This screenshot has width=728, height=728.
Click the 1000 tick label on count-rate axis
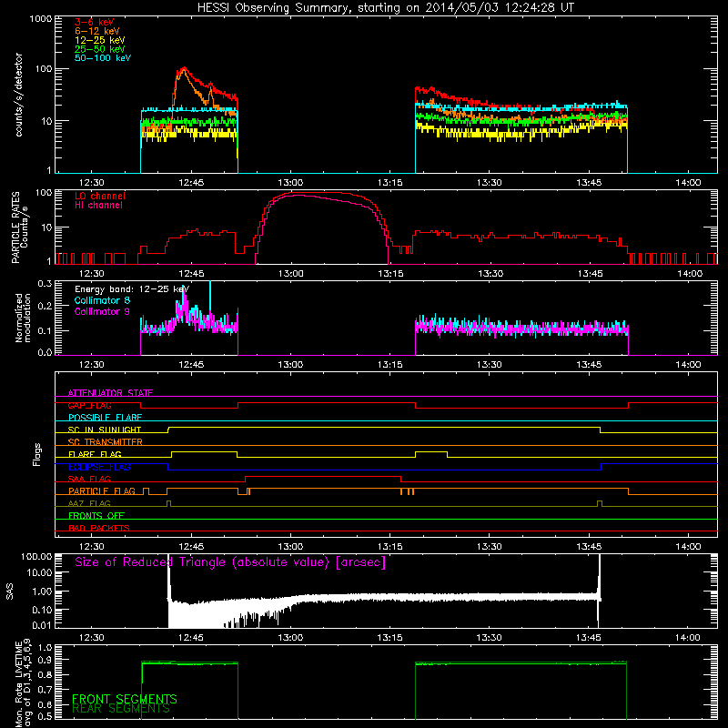40,19
